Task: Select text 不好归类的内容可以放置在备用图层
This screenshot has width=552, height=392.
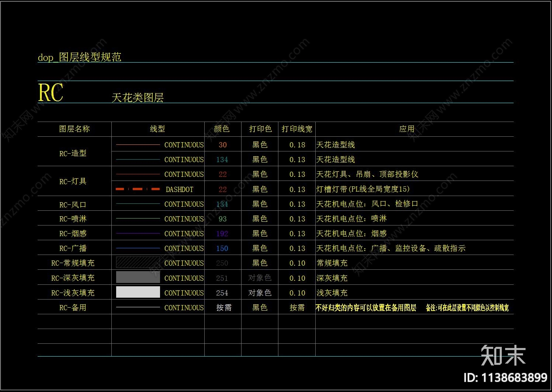Action: click(366, 308)
